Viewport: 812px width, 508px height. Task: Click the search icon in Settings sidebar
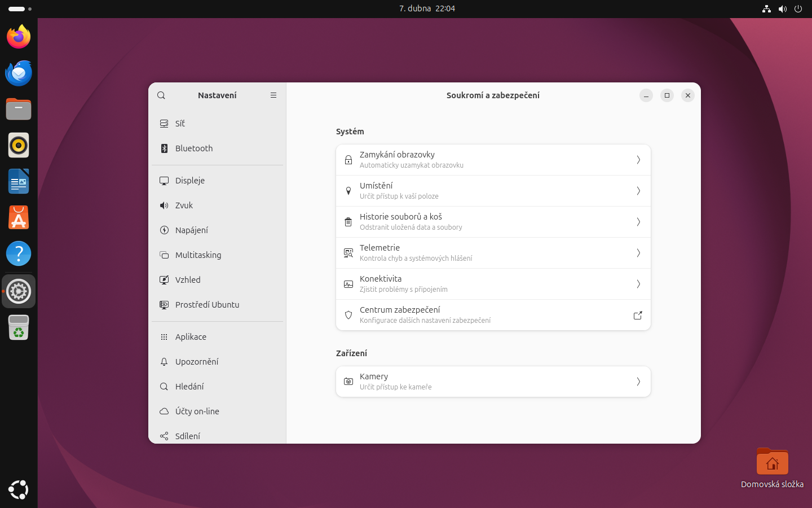pyautogui.click(x=161, y=95)
